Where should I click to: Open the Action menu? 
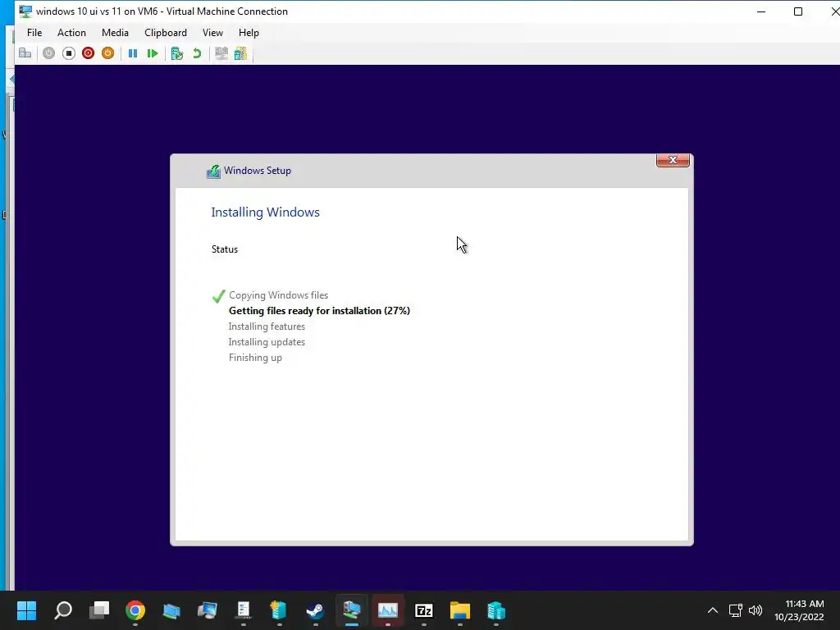point(71,33)
